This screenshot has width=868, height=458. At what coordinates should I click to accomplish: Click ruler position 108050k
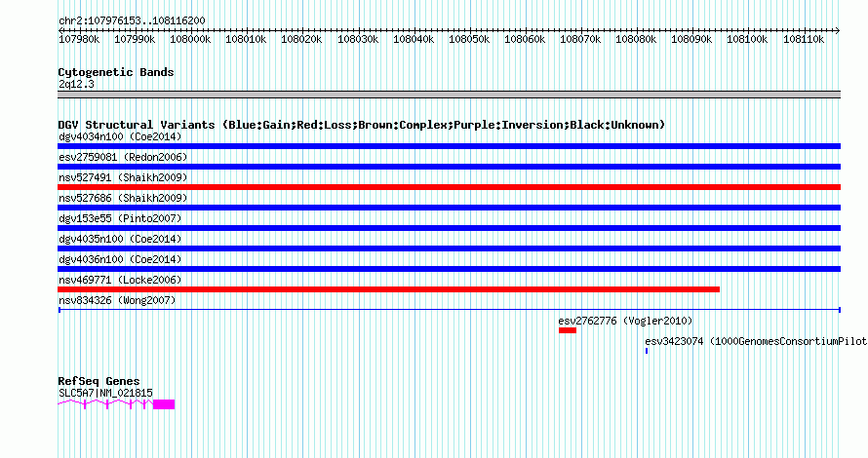point(469,40)
